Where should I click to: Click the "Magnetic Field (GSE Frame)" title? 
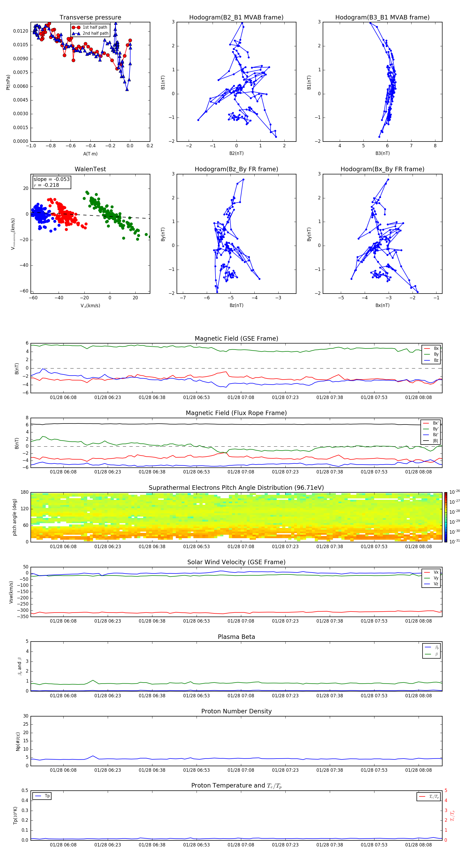(x=236, y=339)
